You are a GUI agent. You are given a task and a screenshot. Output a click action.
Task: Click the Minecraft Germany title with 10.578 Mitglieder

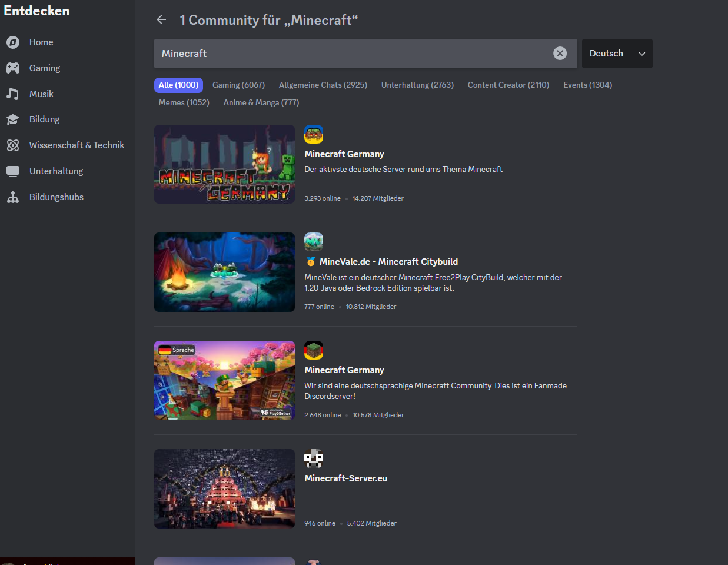coord(344,370)
